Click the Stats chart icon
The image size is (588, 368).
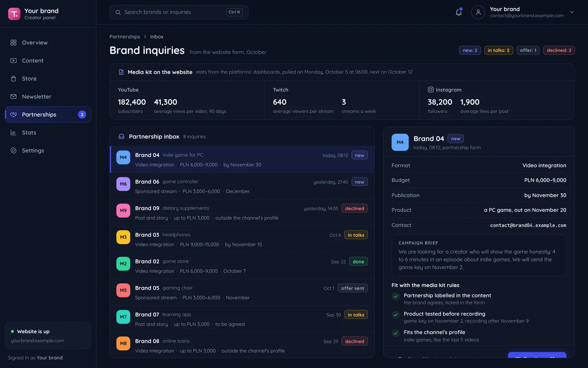14,133
